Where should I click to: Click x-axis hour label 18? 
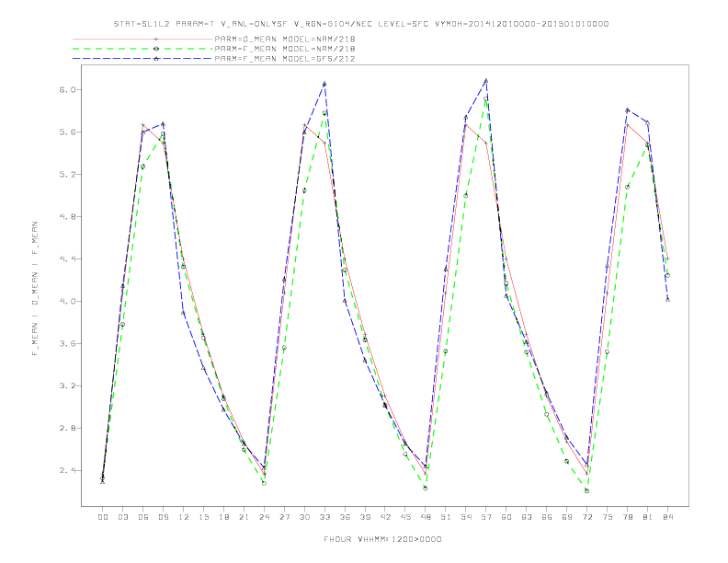[x=223, y=517]
